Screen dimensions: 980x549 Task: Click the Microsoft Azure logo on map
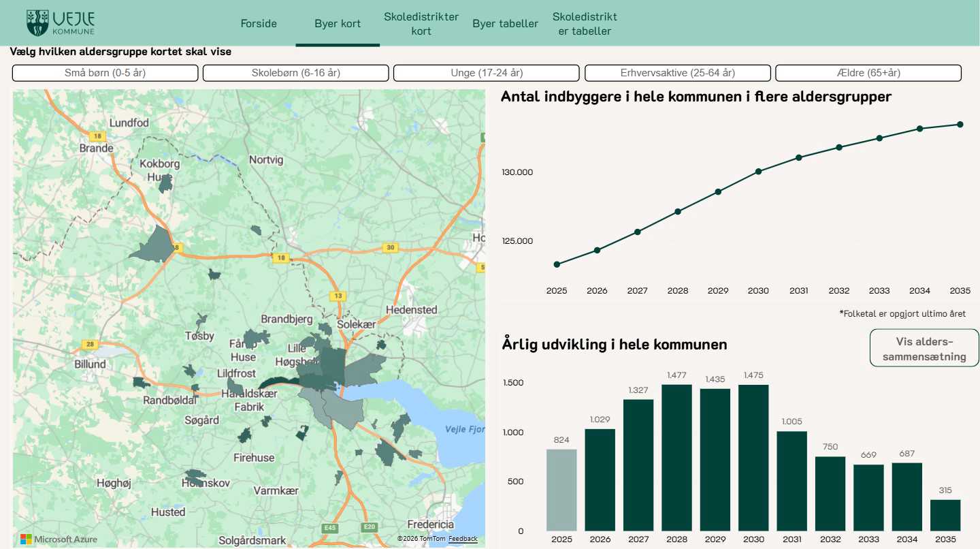pyautogui.click(x=59, y=539)
